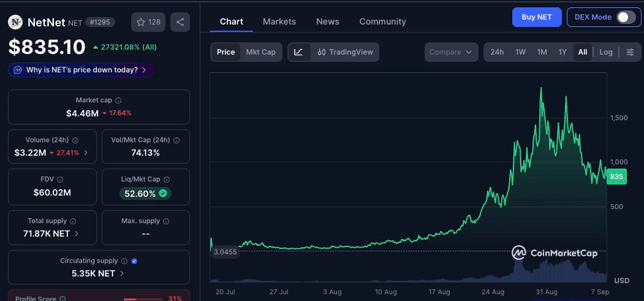Enable Log scale on chart
Viewport: 644px width, 301px height.
(606, 52)
